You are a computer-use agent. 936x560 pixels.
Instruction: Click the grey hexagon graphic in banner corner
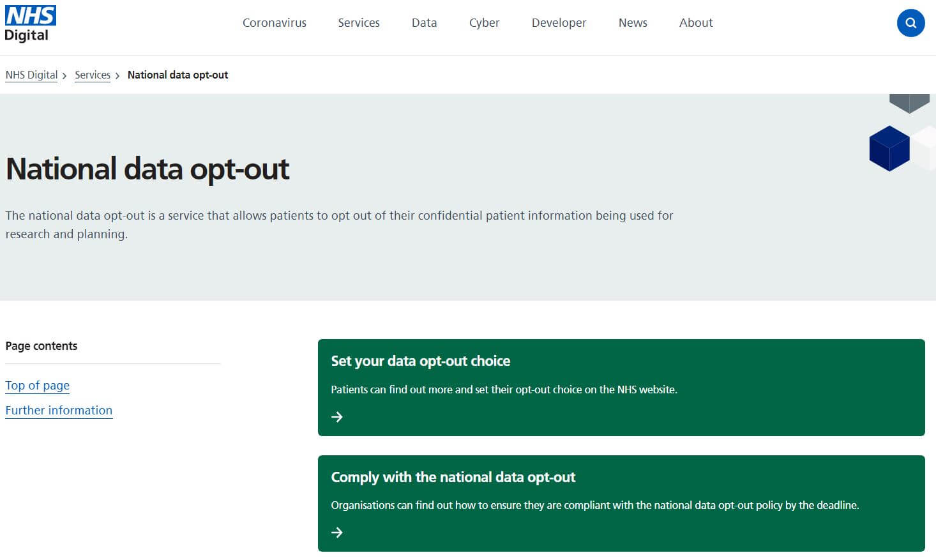pos(909,102)
